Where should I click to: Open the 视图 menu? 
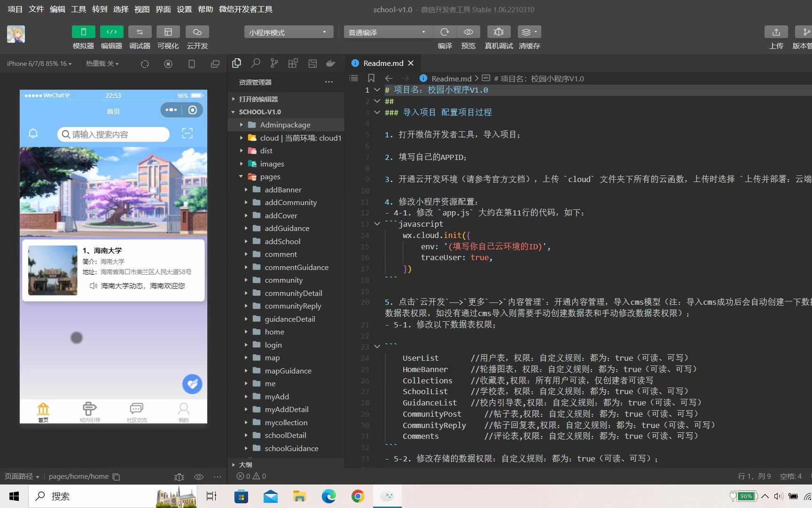click(142, 9)
